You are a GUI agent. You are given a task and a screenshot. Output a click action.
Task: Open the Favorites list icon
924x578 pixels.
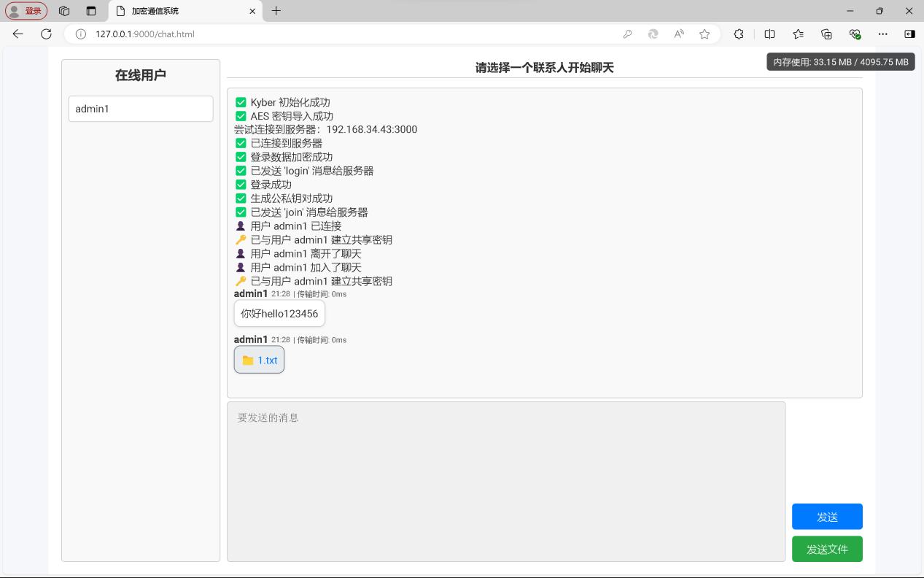798,34
